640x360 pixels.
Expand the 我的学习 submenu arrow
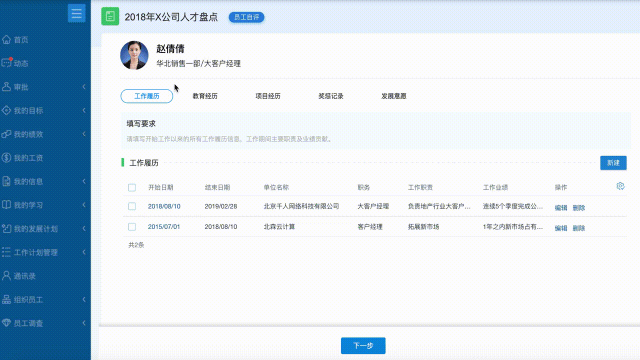[x=84, y=205]
